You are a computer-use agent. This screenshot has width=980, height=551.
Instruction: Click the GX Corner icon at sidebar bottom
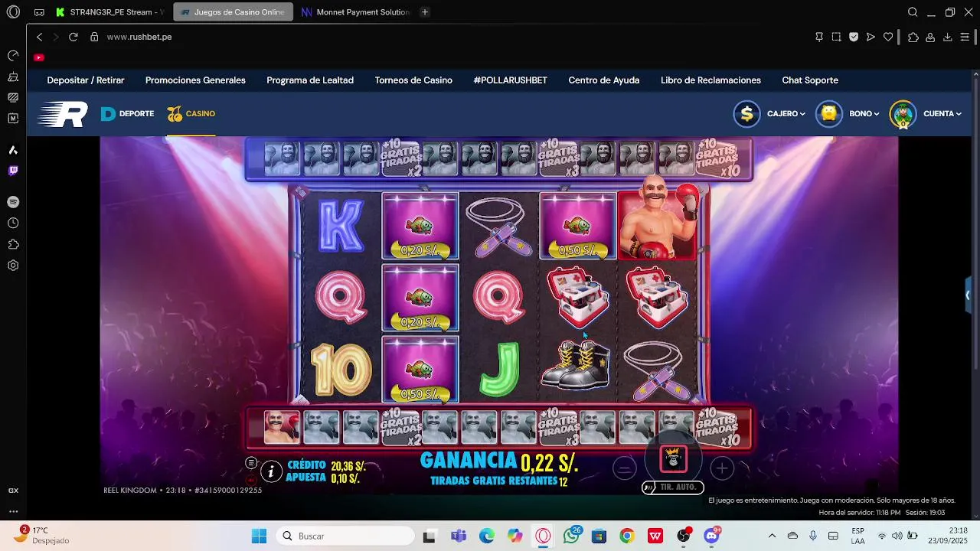point(13,491)
